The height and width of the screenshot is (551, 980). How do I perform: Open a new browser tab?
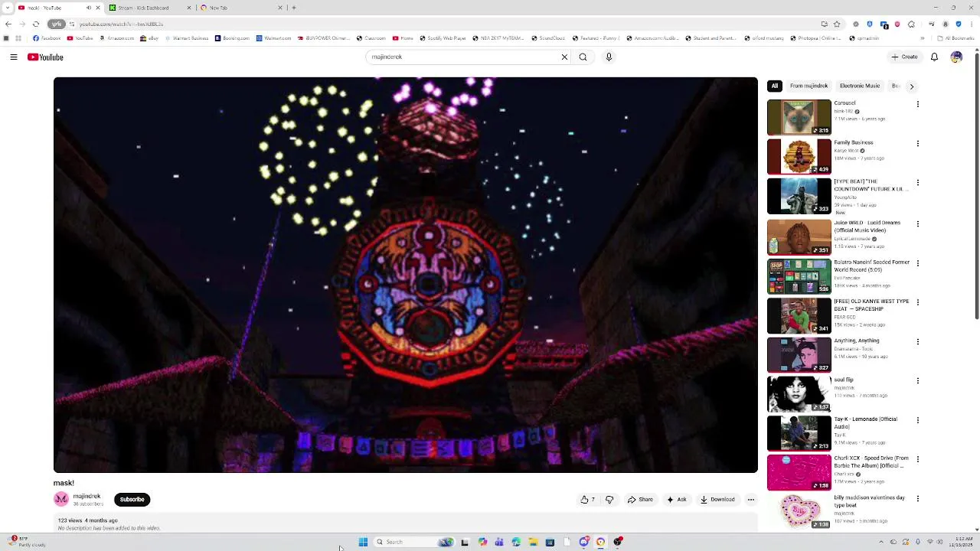click(293, 8)
